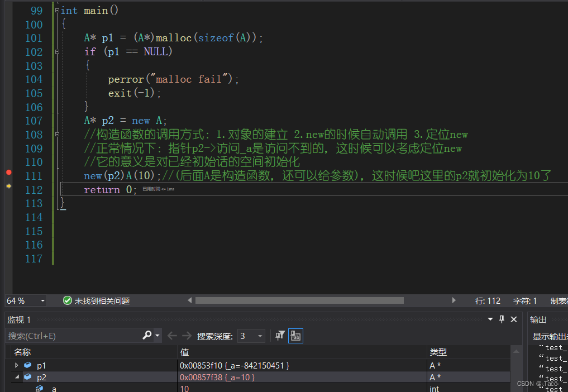This screenshot has width=568, height=392.
Task: Click the '显示输出' label in Output panel
Action: (x=550, y=336)
